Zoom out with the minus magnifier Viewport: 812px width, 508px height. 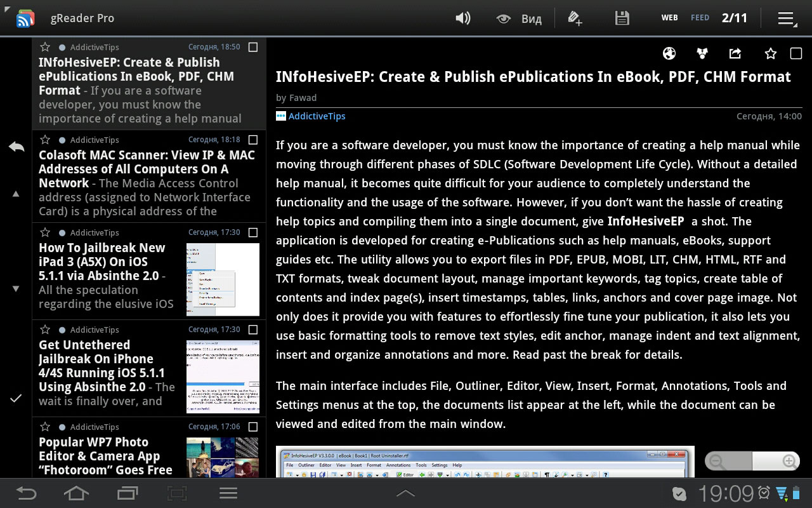(x=717, y=461)
